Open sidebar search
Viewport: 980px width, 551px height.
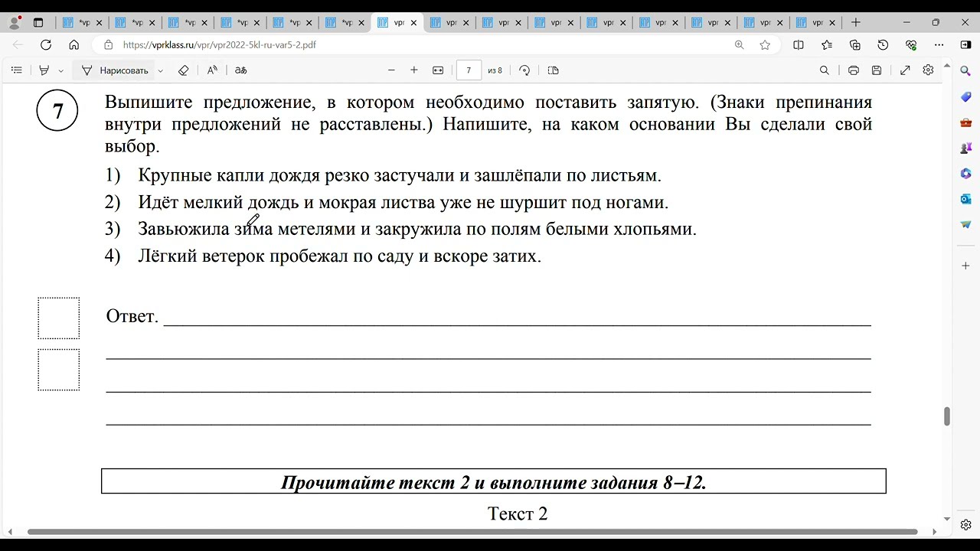[966, 71]
